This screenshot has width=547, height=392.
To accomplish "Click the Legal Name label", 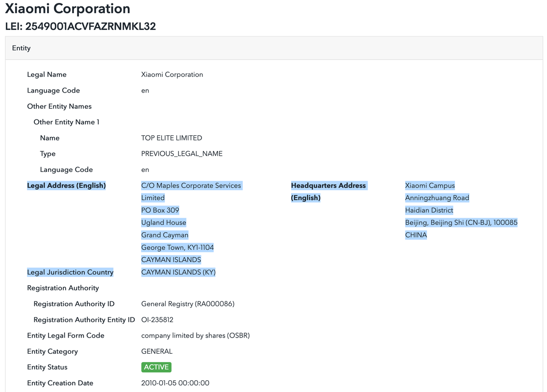I will coord(47,74).
